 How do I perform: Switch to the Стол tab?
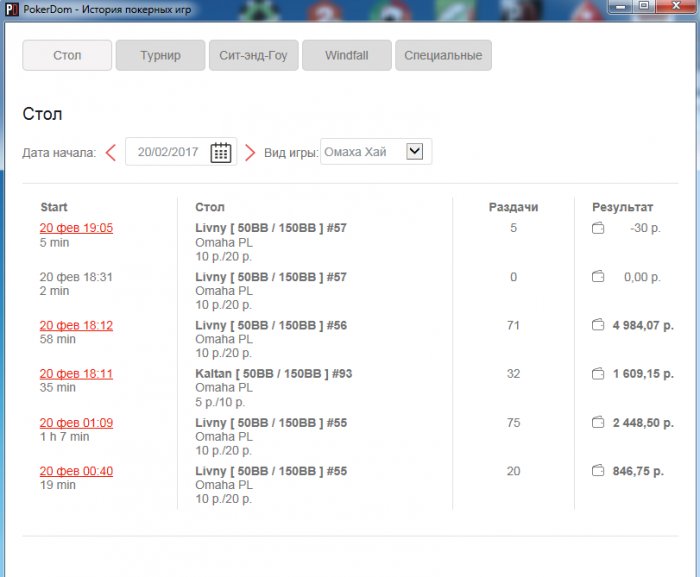[x=67, y=55]
